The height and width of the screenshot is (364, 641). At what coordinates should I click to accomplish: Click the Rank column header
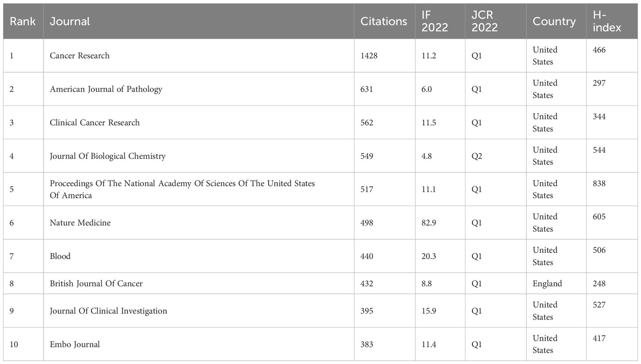click(x=22, y=21)
